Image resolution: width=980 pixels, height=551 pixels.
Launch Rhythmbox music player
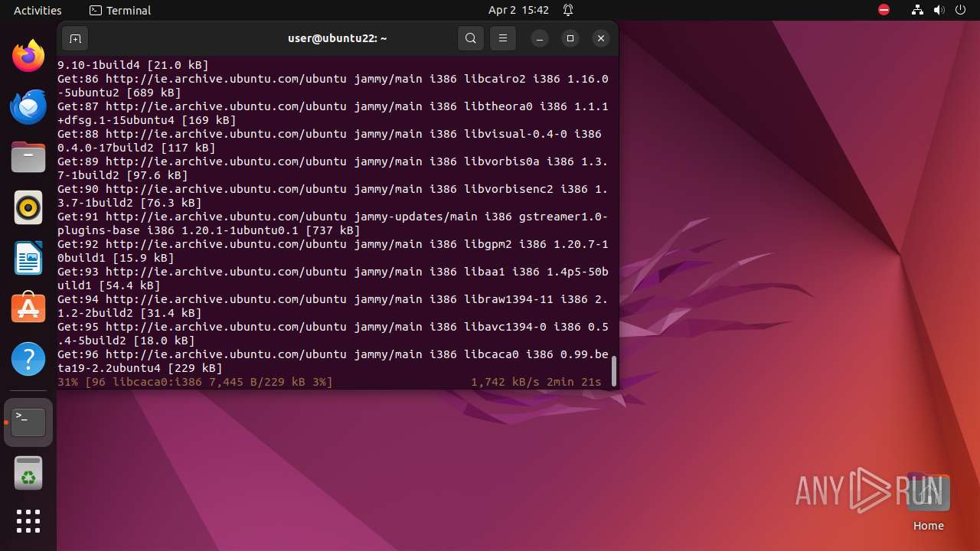tap(28, 207)
